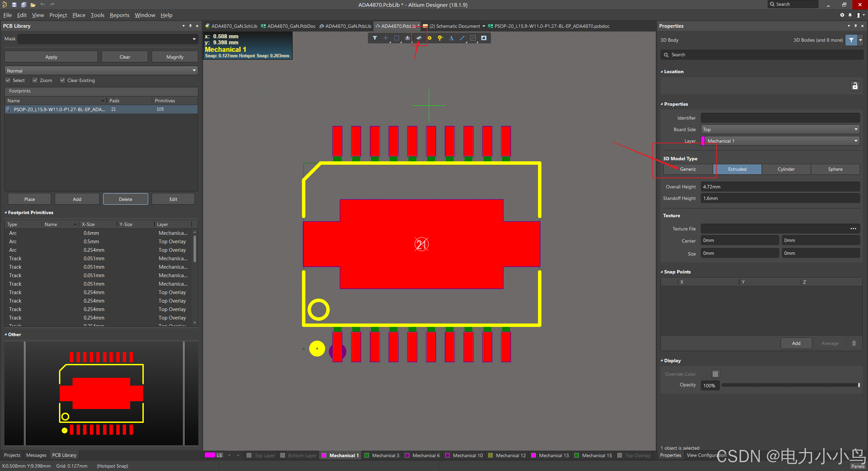This screenshot has height=471, width=868.
Task: Collapse the Other preview section
Action: (6, 334)
